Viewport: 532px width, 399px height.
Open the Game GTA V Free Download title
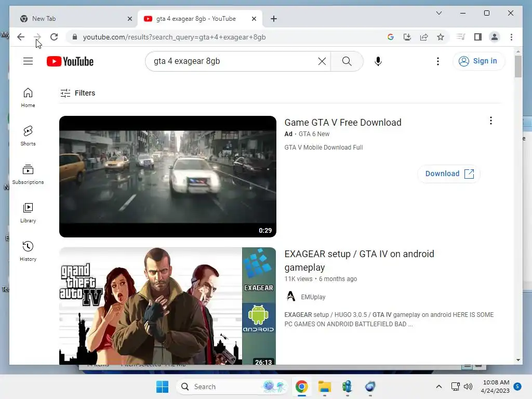pyautogui.click(x=343, y=123)
